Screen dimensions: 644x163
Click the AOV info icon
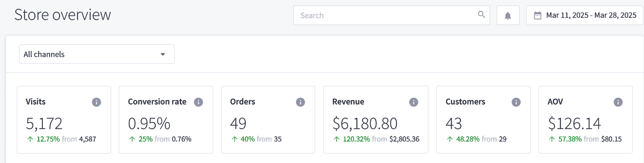[618, 102]
